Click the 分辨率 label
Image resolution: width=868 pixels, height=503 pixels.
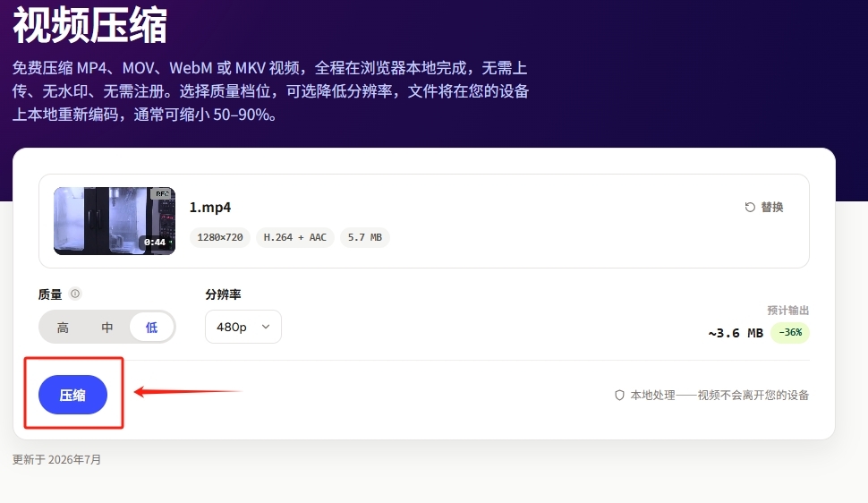[223, 294]
